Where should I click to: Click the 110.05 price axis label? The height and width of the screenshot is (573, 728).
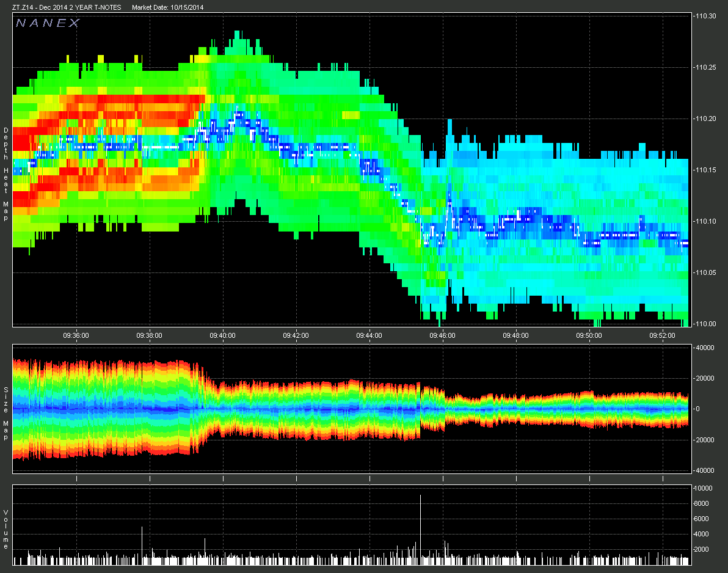pyautogui.click(x=706, y=272)
